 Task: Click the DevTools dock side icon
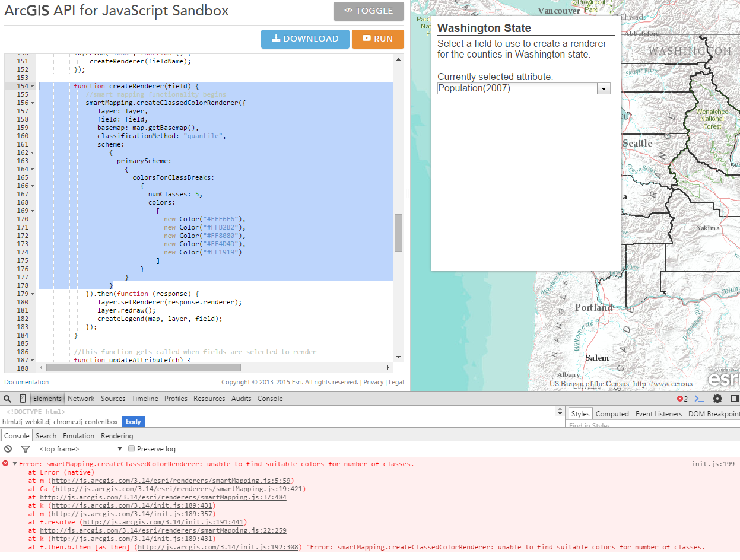tap(735, 399)
